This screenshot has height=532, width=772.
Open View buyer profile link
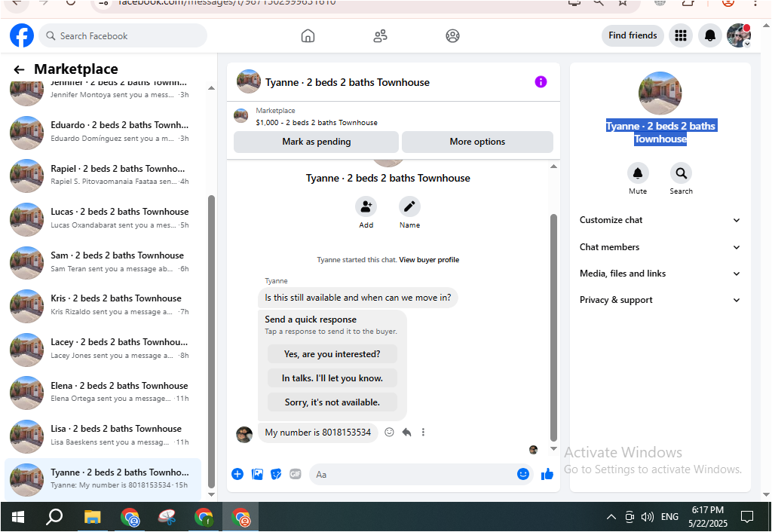(429, 260)
